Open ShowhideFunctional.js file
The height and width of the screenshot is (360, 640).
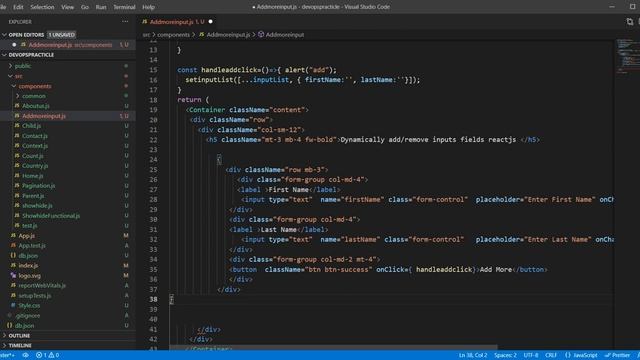[51, 216]
